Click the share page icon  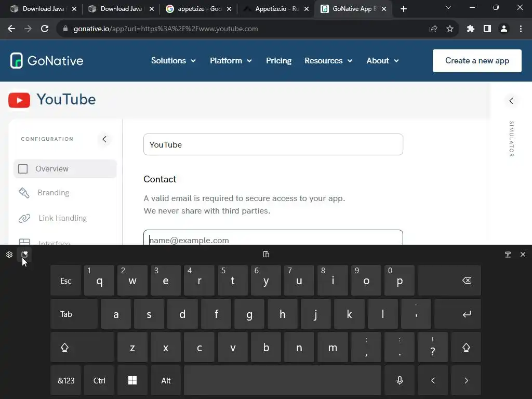(433, 29)
